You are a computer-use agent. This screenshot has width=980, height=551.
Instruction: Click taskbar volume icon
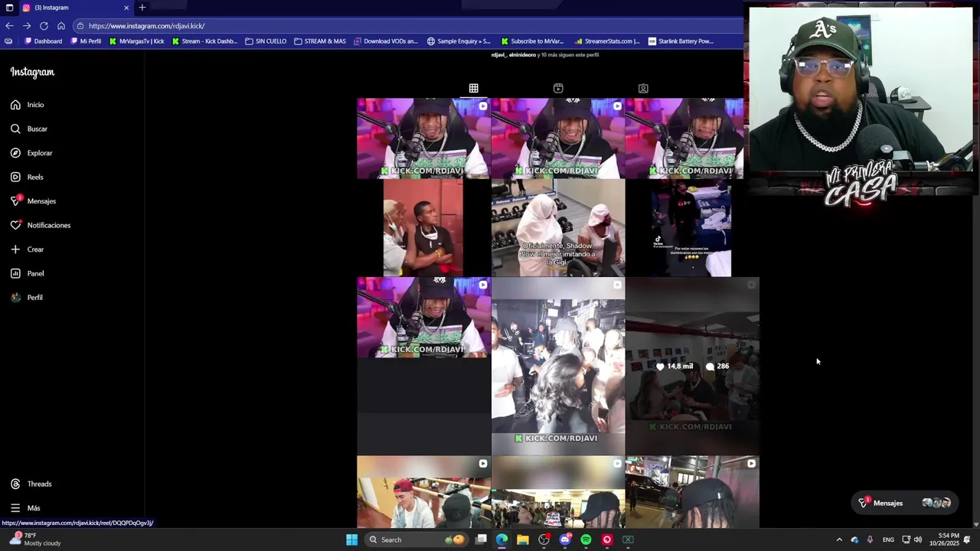[x=918, y=540]
